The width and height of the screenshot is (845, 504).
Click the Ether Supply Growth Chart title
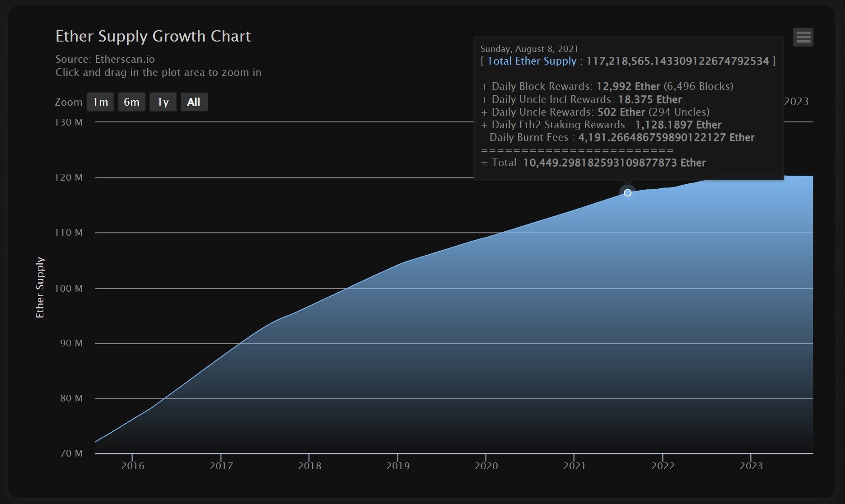pyautogui.click(x=153, y=36)
